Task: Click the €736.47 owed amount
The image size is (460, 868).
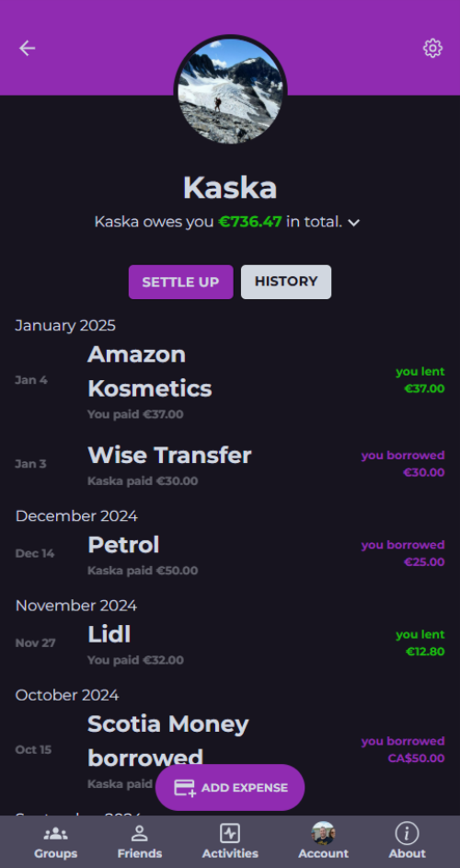Action: (250, 222)
